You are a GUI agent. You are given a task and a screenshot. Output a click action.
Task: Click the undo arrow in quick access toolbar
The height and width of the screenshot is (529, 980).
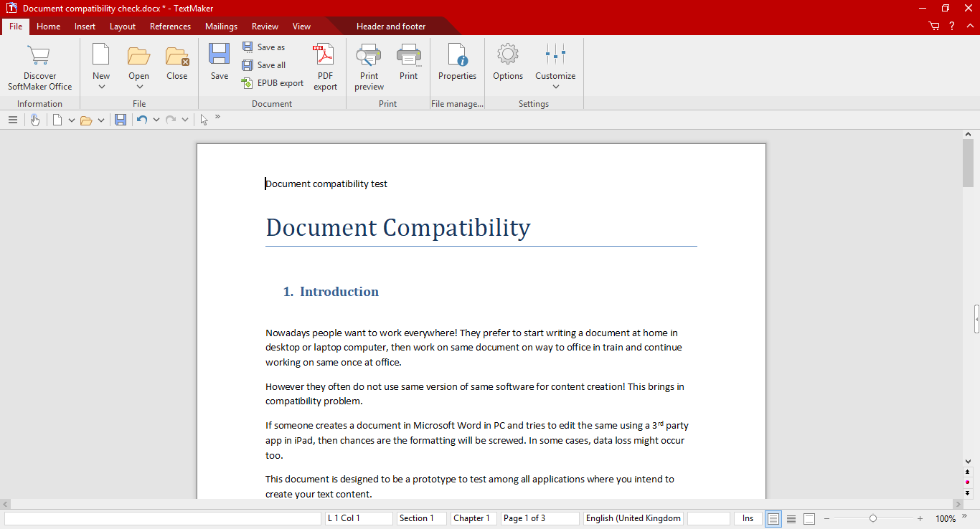tap(142, 120)
